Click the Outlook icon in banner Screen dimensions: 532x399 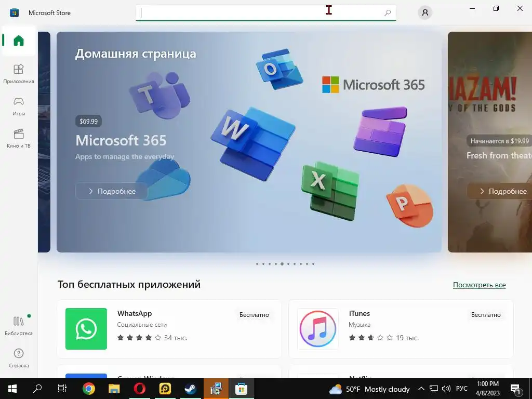(x=279, y=69)
